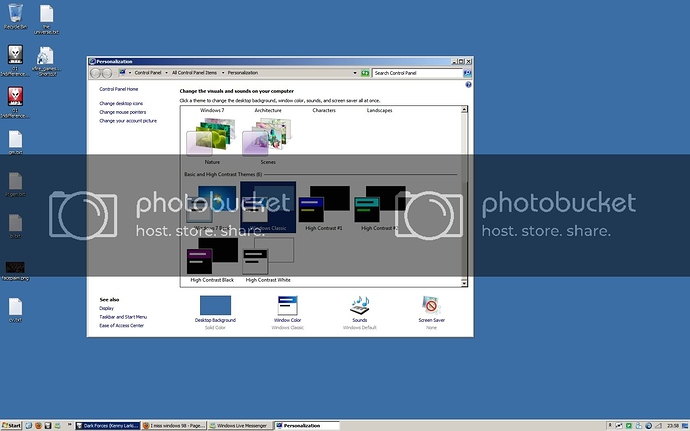Click the Messenger buddy tray icon

click(639, 426)
